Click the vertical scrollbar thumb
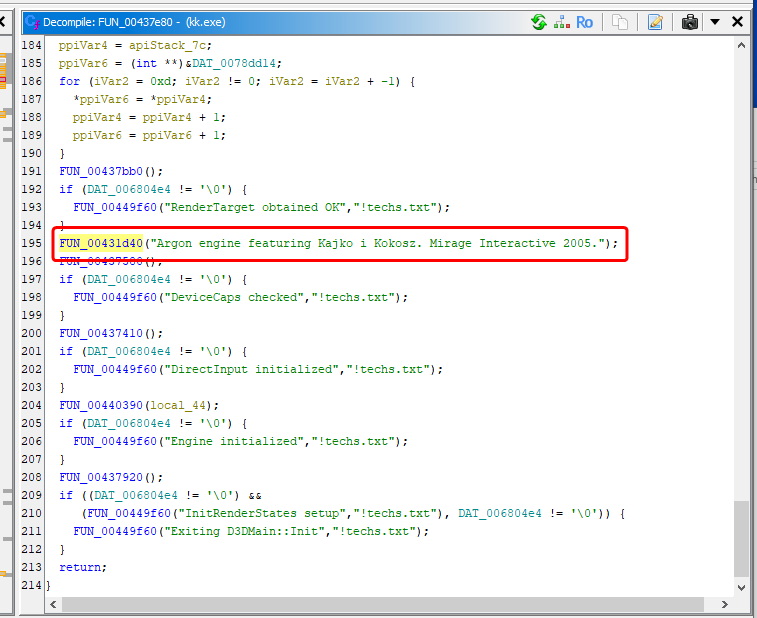This screenshot has height=618, width=757. tap(742, 539)
